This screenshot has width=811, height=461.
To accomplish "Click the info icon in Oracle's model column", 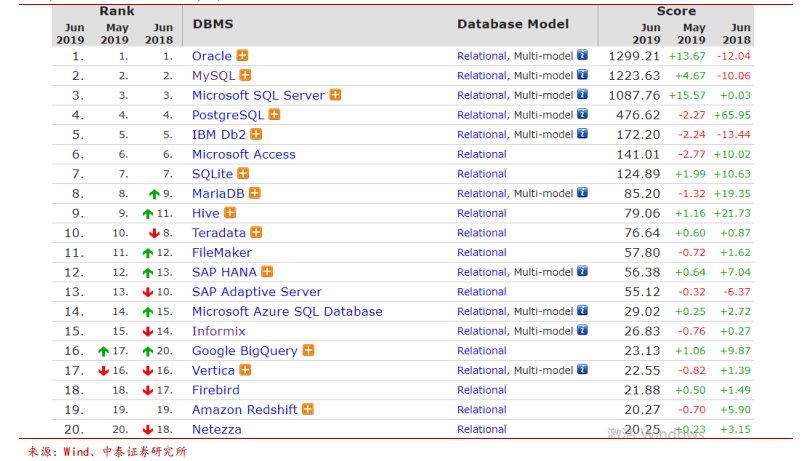I will [x=582, y=55].
